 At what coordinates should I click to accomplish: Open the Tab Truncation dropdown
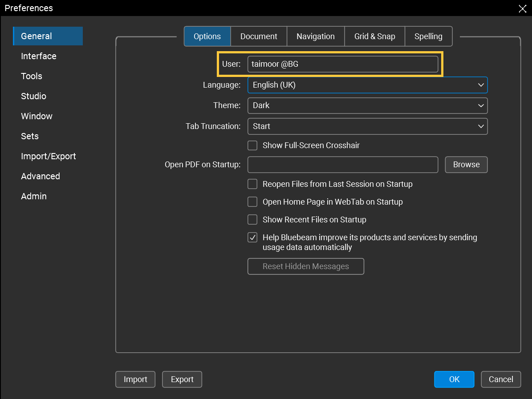pos(480,126)
